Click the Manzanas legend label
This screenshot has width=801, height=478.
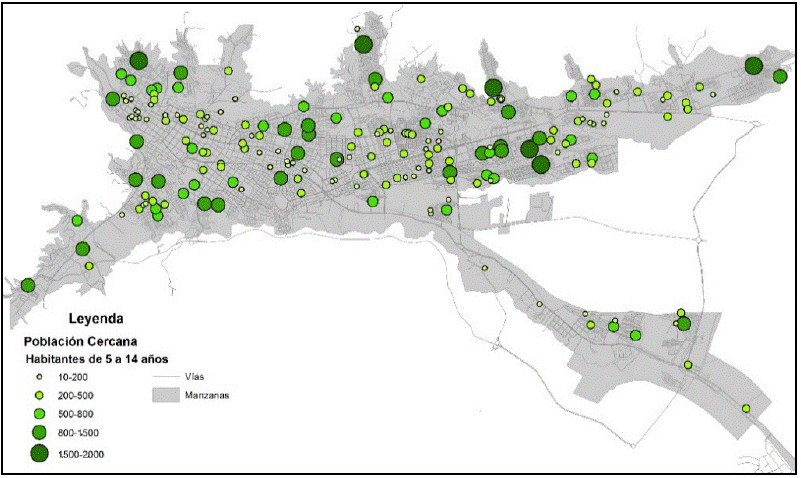tap(208, 396)
